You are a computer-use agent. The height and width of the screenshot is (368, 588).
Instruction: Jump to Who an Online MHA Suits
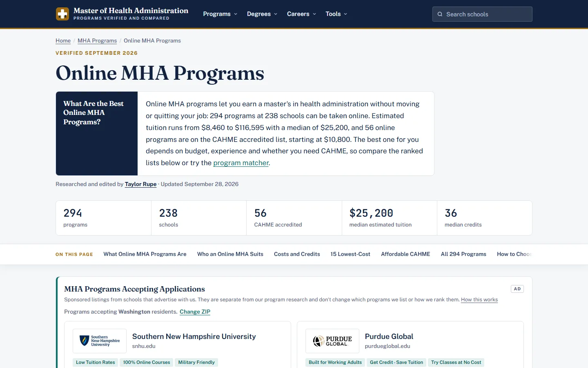click(x=230, y=254)
